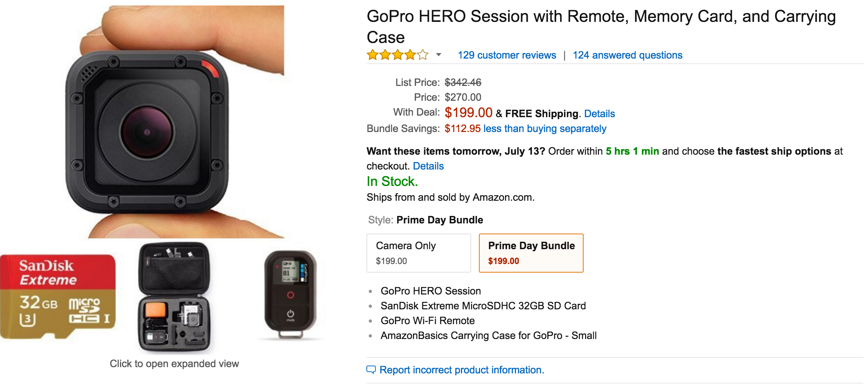The height and width of the screenshot is (389, 868).
Task: Click the In Stock availability text
Action: click(392, 182)
